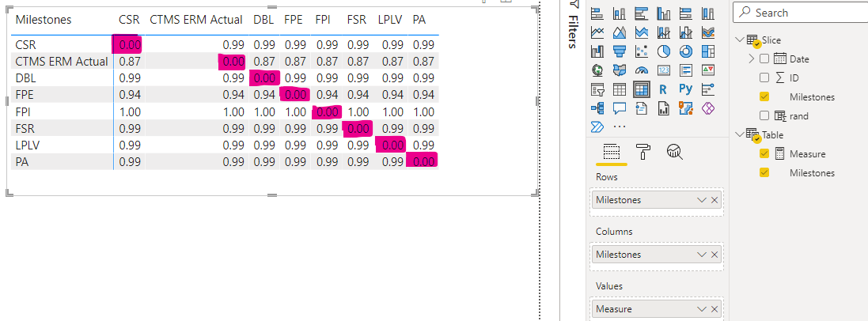This screenshot has height=321, width=868.
Task: Switch visual to Slicer
Action: 597,89
